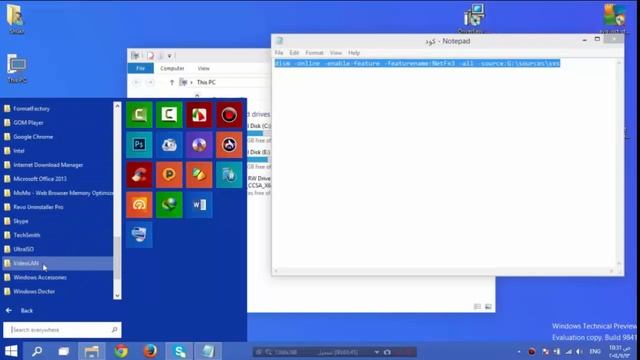Launch the CCleaner tile with the red brush logo
The height and width of the screenshot is (360, 640).
tap(139, 175)
